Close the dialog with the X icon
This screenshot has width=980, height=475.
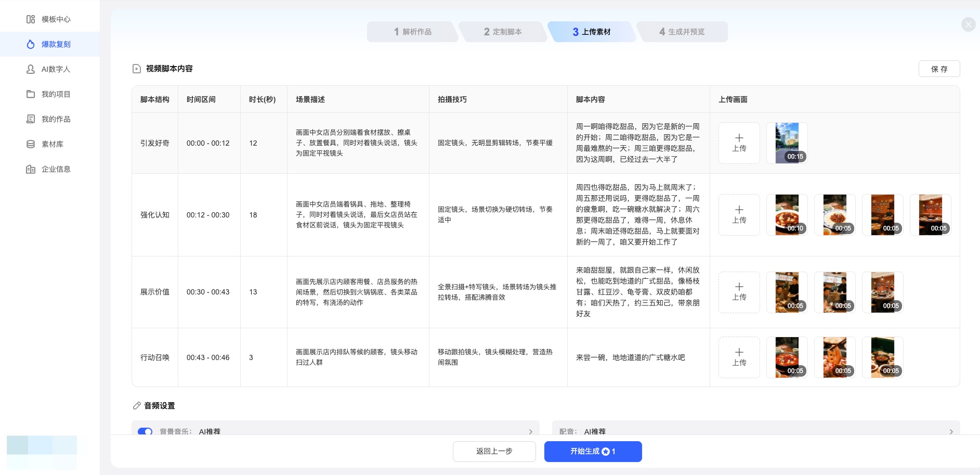968,24
